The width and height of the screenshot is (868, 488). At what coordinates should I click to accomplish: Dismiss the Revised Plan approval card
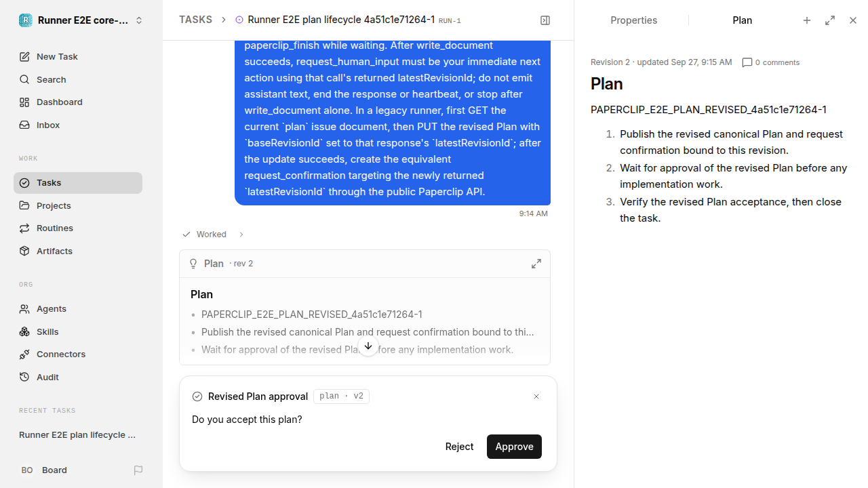(x=536, y=396)
